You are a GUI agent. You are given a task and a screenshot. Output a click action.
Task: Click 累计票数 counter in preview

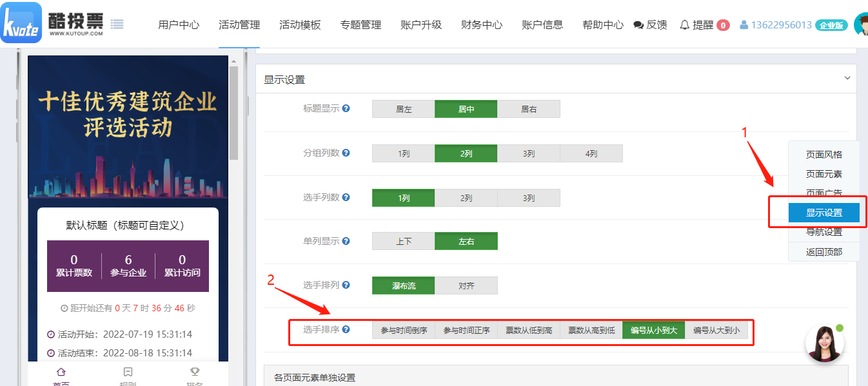(x=74, y=265)
